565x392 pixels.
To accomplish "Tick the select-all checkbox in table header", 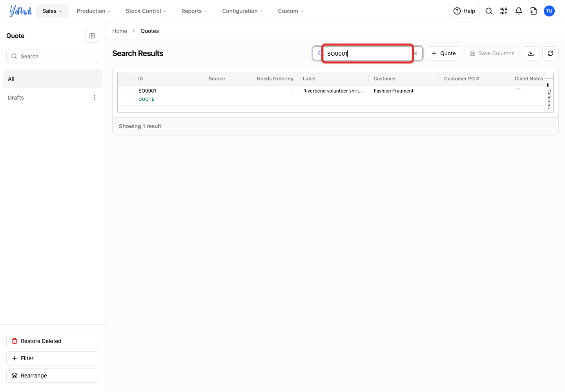I will (126, 78).
